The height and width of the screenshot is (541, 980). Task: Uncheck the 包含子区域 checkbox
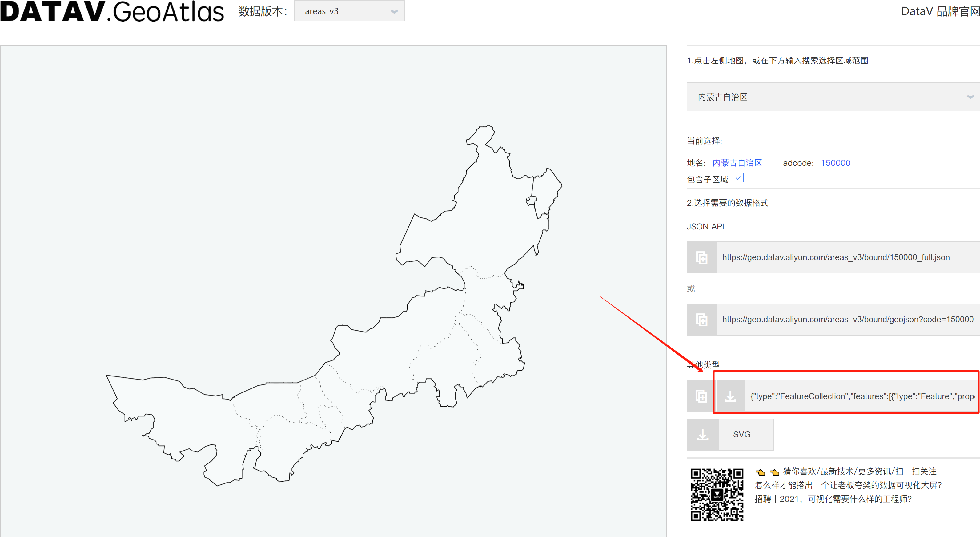pyautogui.click(x=738, y=177)
